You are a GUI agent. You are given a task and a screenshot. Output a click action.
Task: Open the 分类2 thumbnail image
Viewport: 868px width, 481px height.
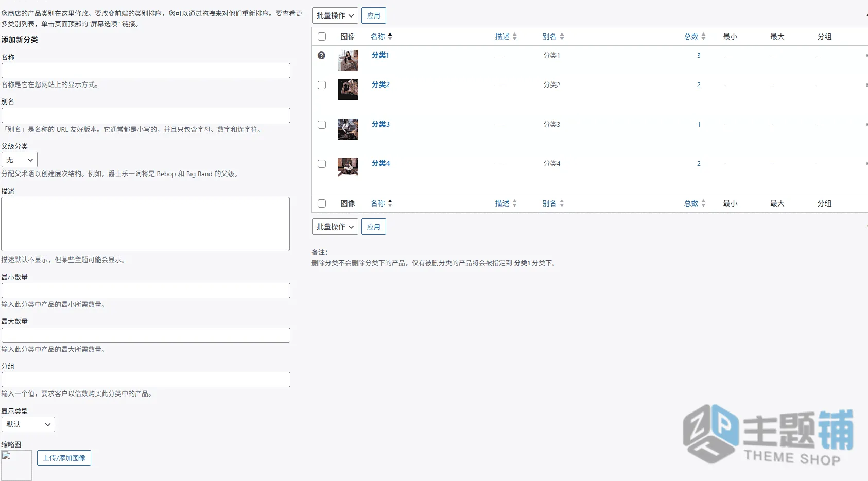(348, 90)
